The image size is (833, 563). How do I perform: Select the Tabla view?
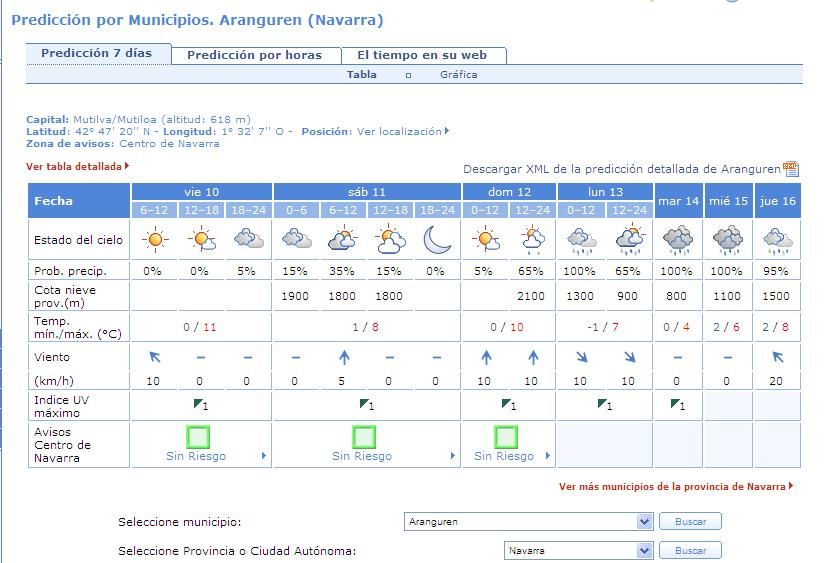[362, 75]
